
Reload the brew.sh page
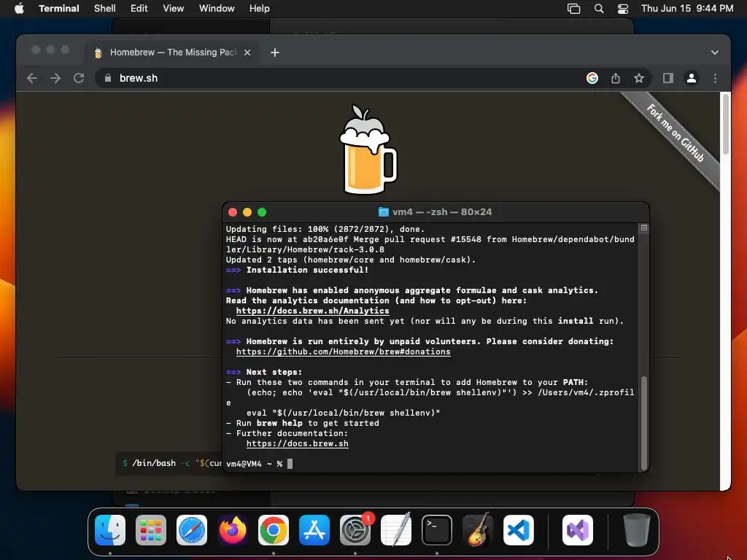coord(79,78)
